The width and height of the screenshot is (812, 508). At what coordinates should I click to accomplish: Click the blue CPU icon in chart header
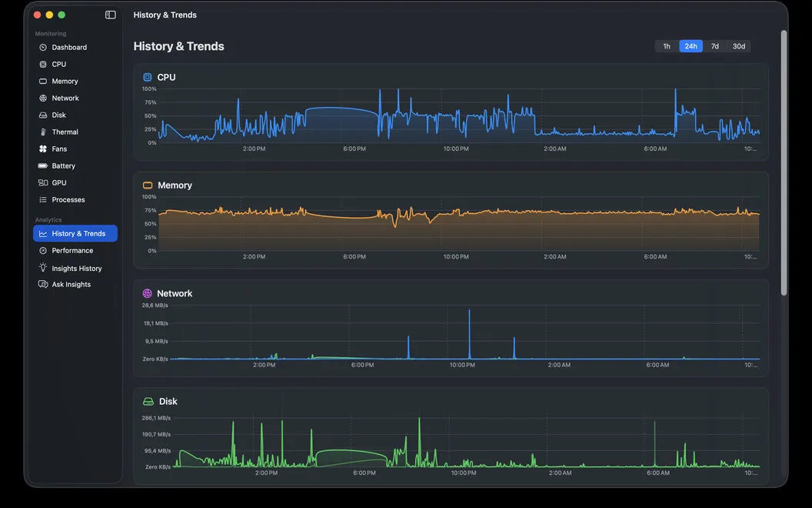[x=147, y=77]
